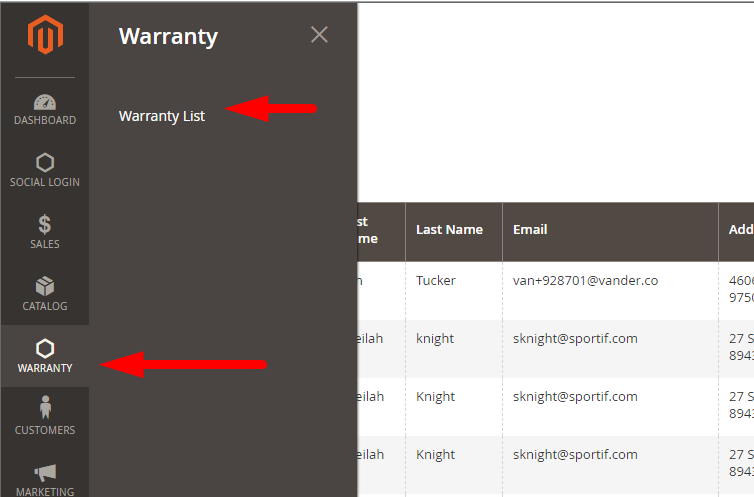Open the Marketing megaphone icon
Screen dimensions: 754x497
(45, 472)
